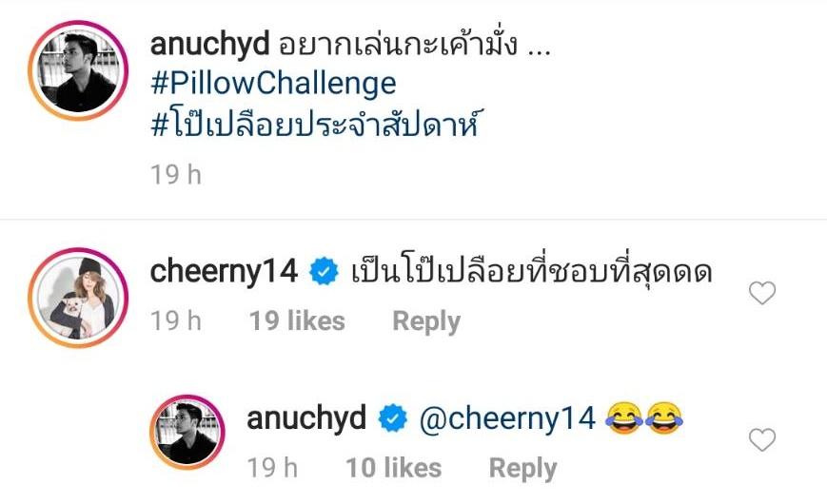
Task: Visit anuchyd's profile from caption username
Action: [210, 44]
